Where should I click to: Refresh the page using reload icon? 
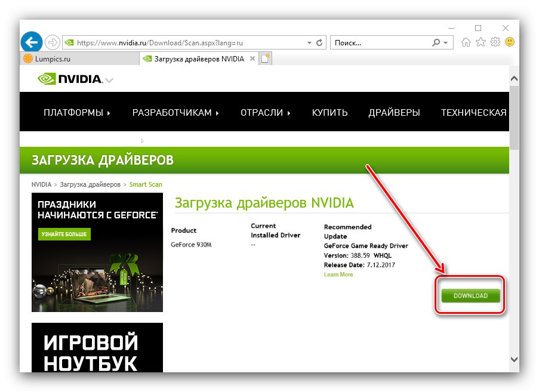point(319,42)
